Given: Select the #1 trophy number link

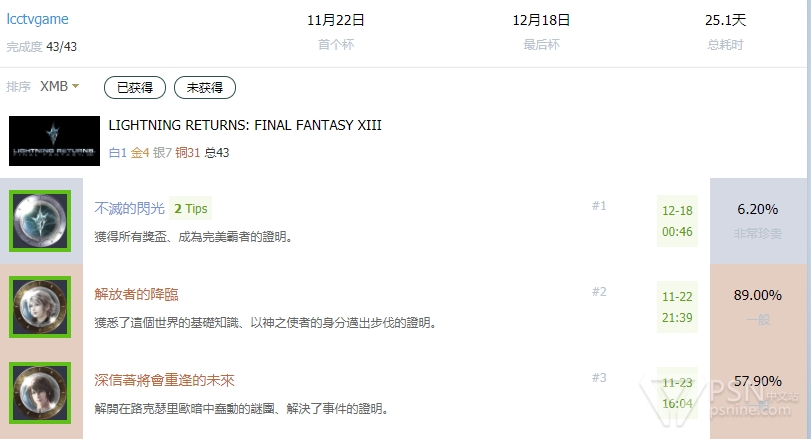Looking at the screenshot, I should (599, 206).
